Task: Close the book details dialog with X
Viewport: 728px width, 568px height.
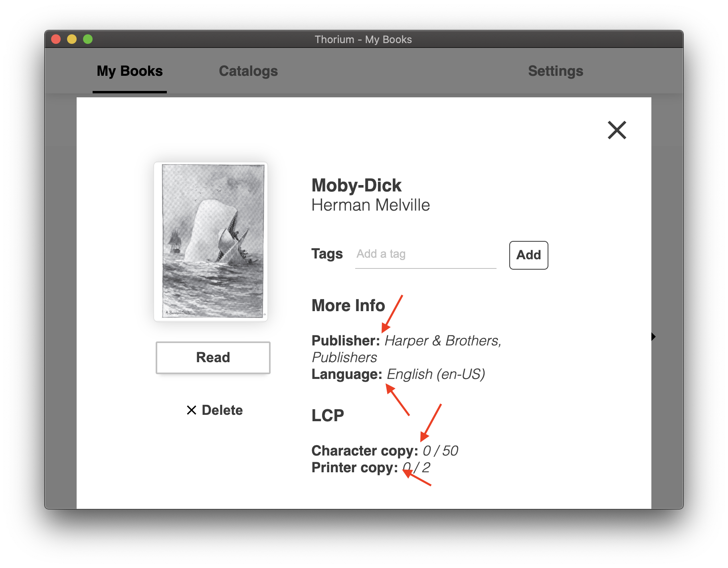Action: [617, 130]
